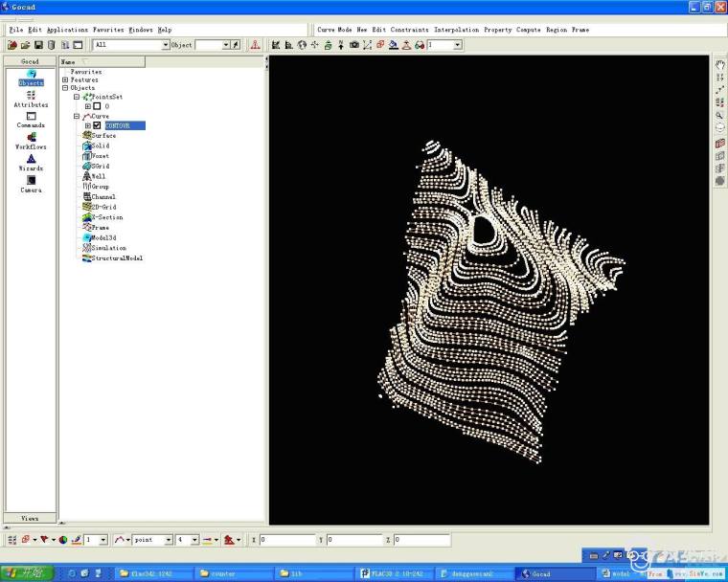
Task: Select the Surface item in object tree
Action: (103, 136)
